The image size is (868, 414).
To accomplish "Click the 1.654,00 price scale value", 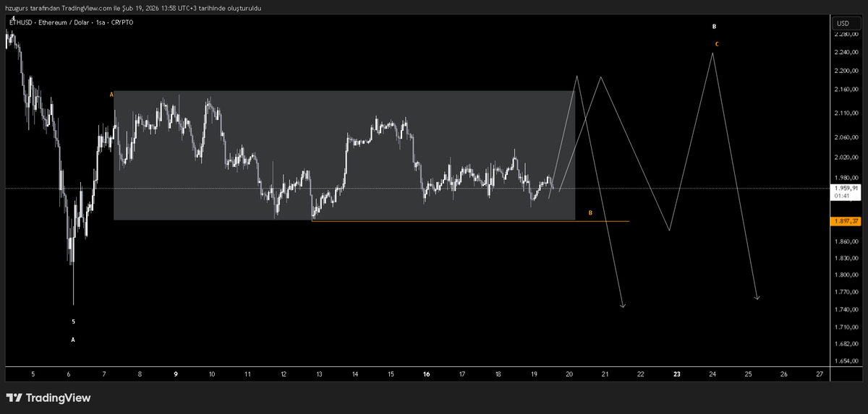I will click(846, 361).
